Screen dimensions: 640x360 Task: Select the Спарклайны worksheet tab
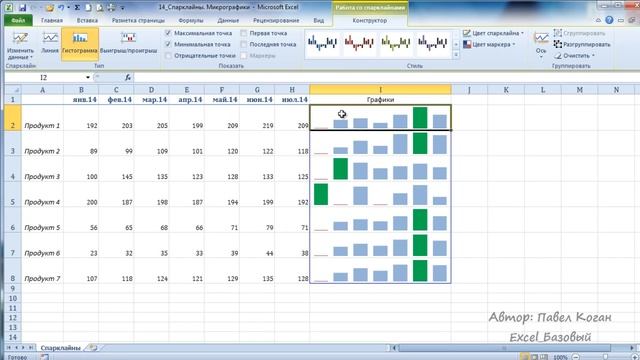[60, 348]
